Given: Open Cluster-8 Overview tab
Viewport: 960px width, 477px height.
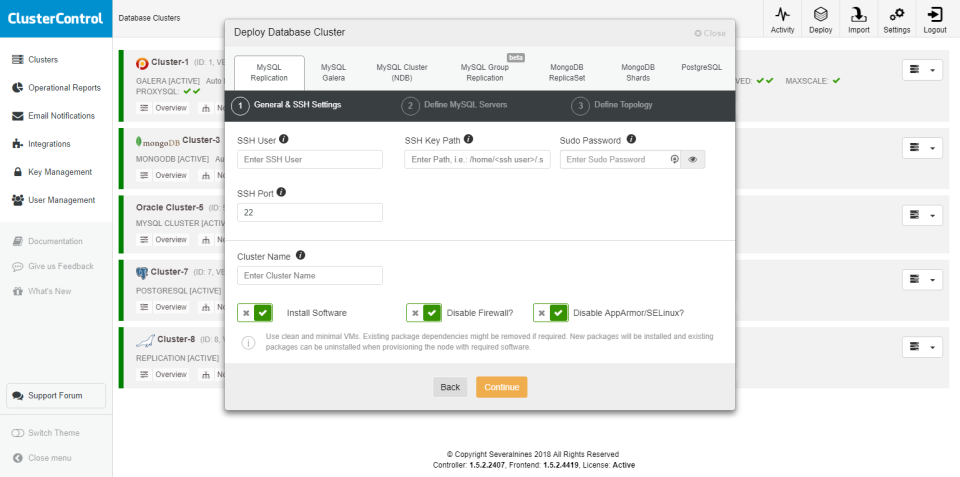Looking at the screenshot, I should pos(163,375).
